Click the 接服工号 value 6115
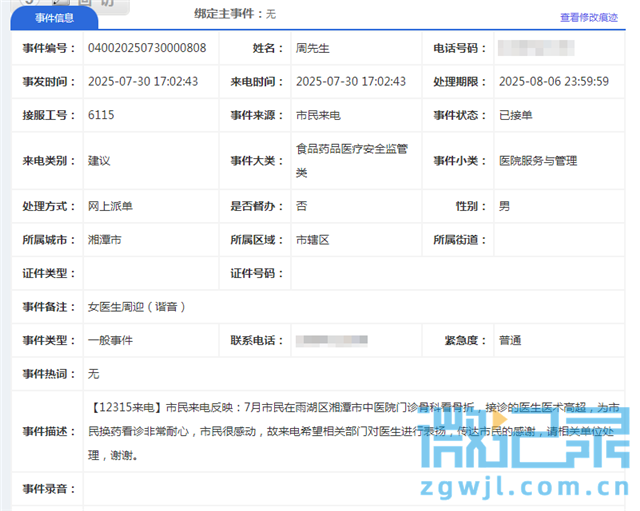Screen dimensions: 640x511 pyautogui.click(x=101, y=116)
